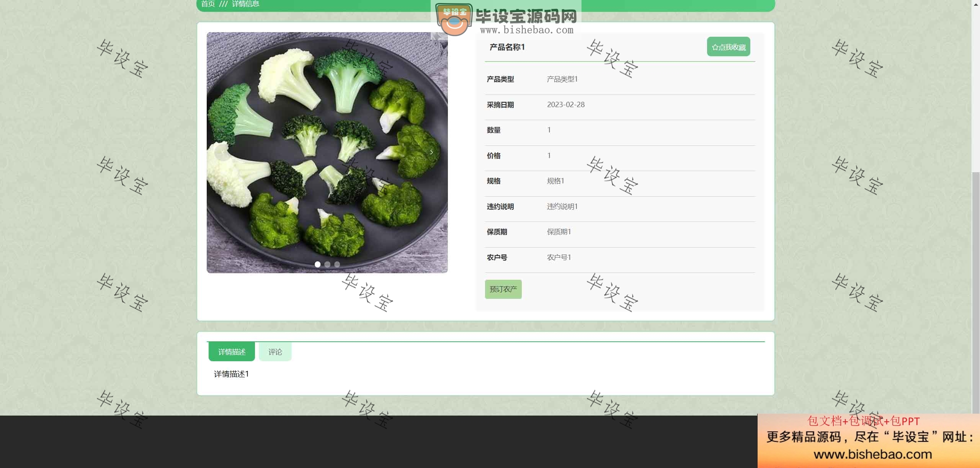Screen dimensions: 980x468
Task: Click the broccoli product image
Action: [x=327, y=152]
